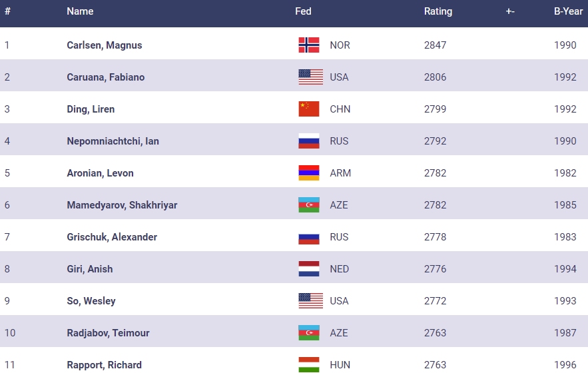Screen dimensions: 588x377
Task: Click the Russian flag in Nepomniachtchi's row
Action: pyautogui.click(x=309, y=141)
